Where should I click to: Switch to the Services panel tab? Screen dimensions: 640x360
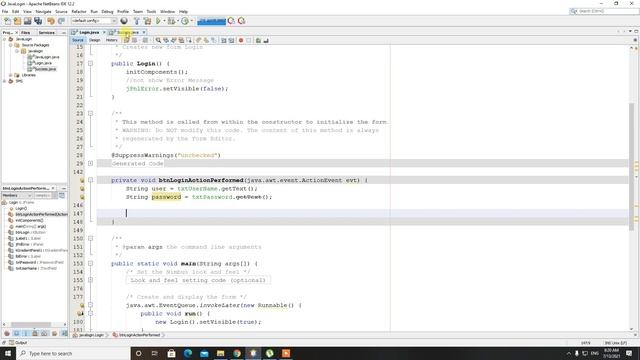pyautogui.click(x=47, y=32)
